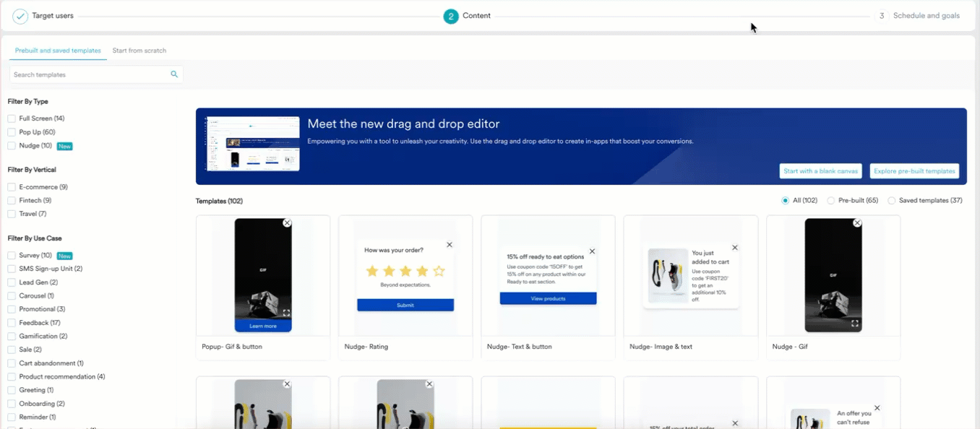
Task: Close X on Popup- Gif & button preview
Action: [x=287, y=223]
